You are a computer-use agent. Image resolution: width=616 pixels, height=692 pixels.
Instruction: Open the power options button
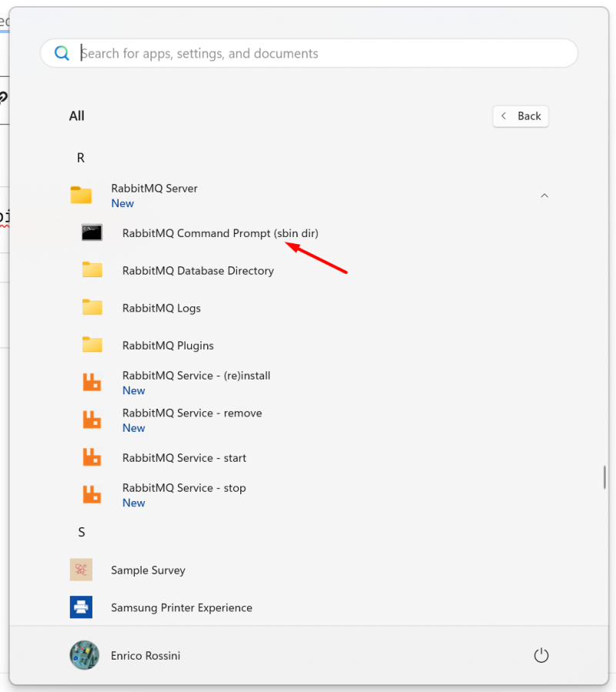(541, 655)
